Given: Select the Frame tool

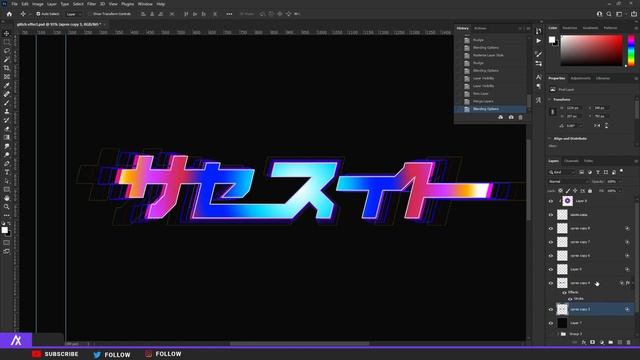Looking at the screenshot, I should tap(7, 77).
